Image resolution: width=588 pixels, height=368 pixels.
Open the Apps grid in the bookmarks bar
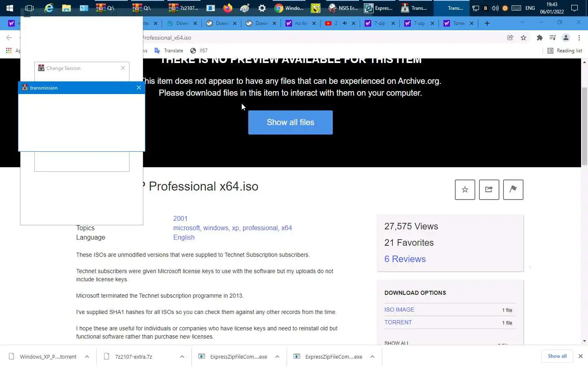(x=9, y=51)
